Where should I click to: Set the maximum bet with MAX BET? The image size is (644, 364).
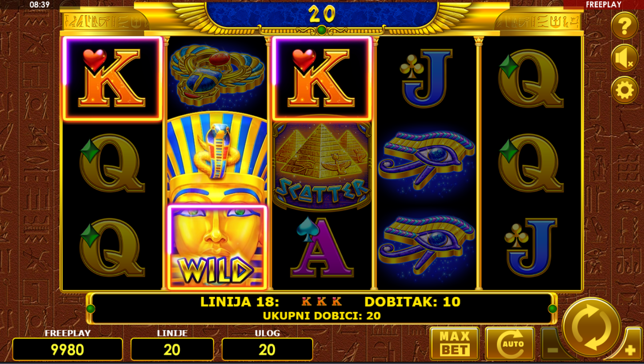point(455,344)
